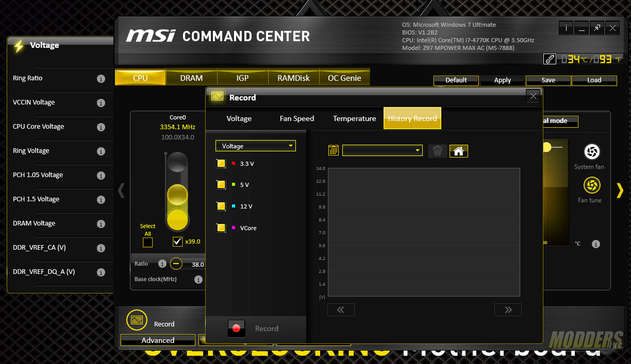Click the Ratio value field showing 38.0

click(197, 265)
